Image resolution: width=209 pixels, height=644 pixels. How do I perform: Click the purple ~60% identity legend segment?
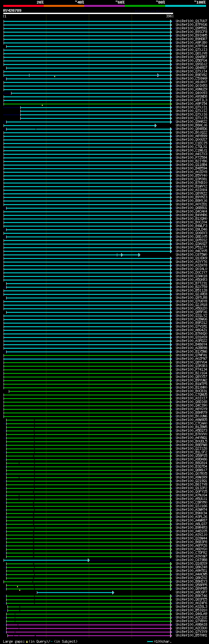pos(104,6)
